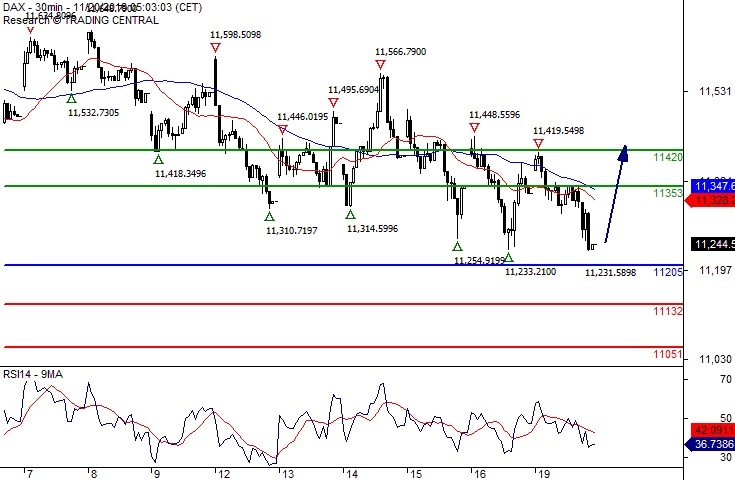This screenshot has height=480, width=735.
Task: Click the 11,314.5996 low price label
Action: 372,229
